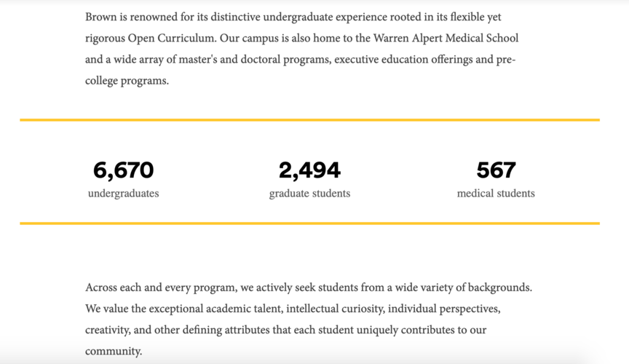The width and height of the screenshot is (629, 364).
Task: Click the top yellow divider line
Action: click(x=309, y=119)
